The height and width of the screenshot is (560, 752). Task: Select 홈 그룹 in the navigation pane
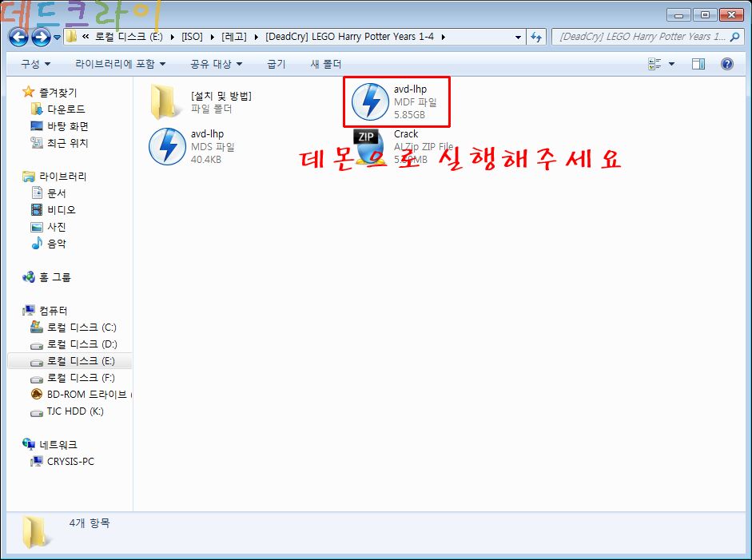tap(47, 277)
